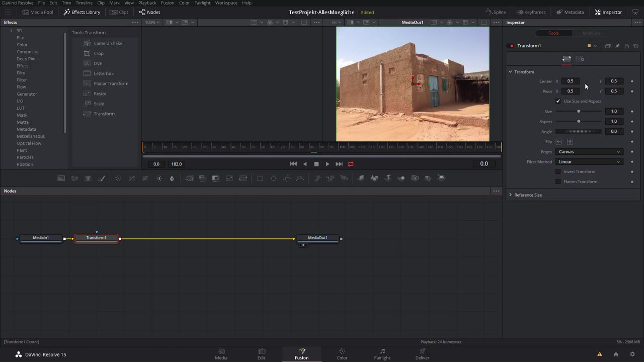Switch to the Color page
Image resolution: width=644 pixels, height=362 pixels.
coord(342,354)
